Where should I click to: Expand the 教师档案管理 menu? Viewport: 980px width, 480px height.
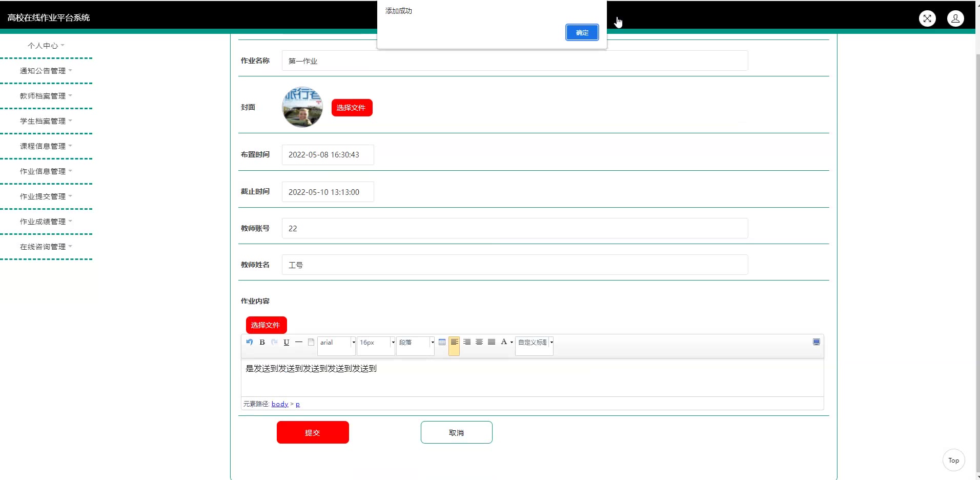(x=46, y=96)
